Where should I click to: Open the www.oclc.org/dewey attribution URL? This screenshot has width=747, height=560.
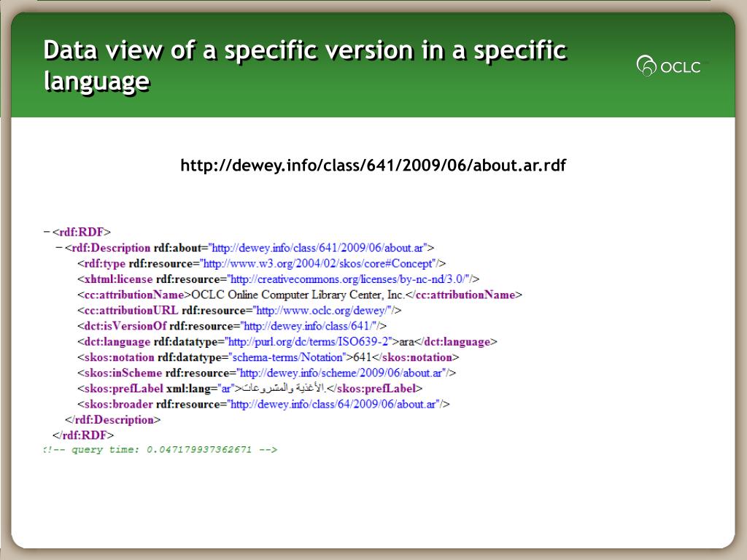click(x=322, y=311)
